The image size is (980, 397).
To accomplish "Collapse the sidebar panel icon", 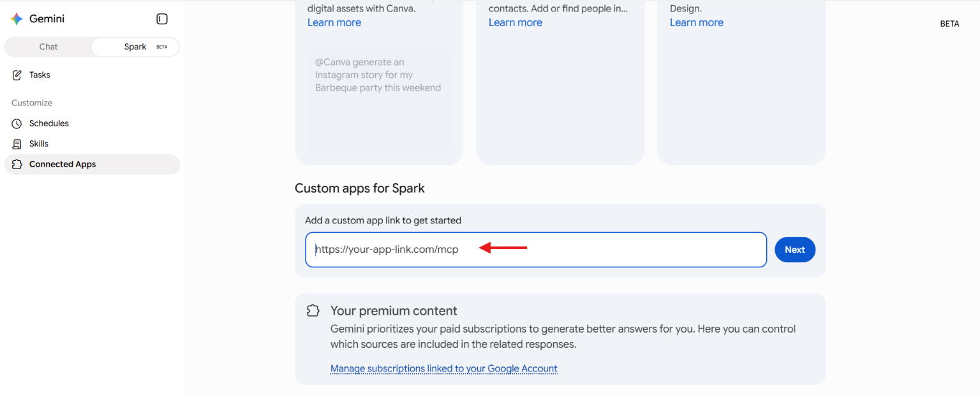I will click(162, 19).
